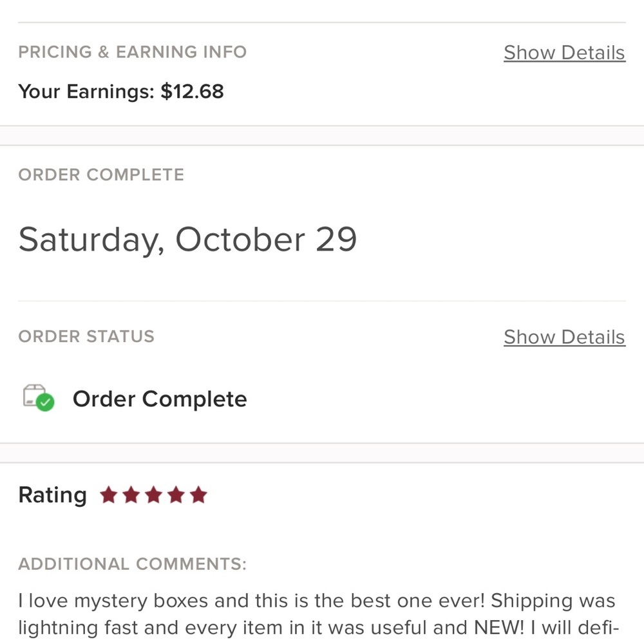Image resolution: width=644 pixels, height=644 pixels.
Task: Click the ORDER STATUS heading
Action: pyautogui.click(x=86, y=336)
